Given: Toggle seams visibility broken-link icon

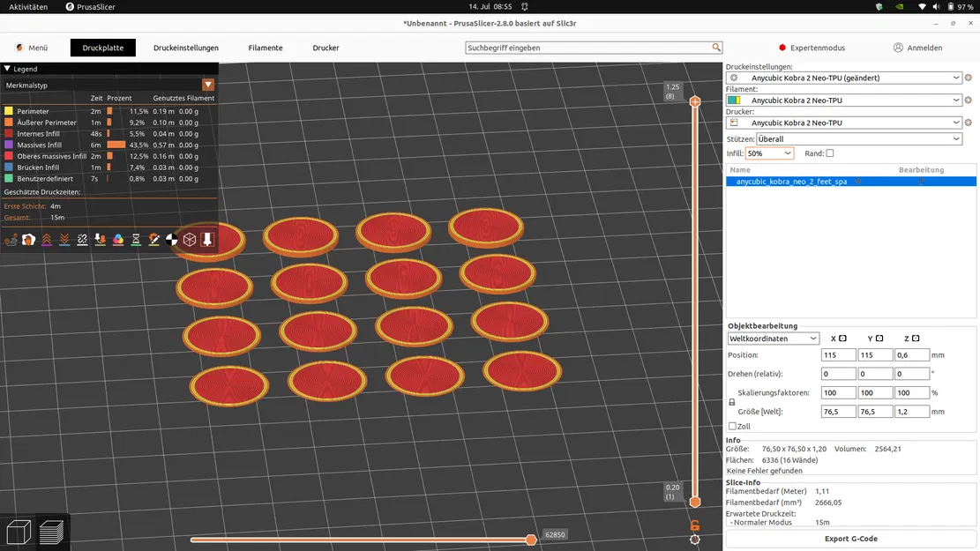Looking at the screenshot, I should (x=83, y=240).
